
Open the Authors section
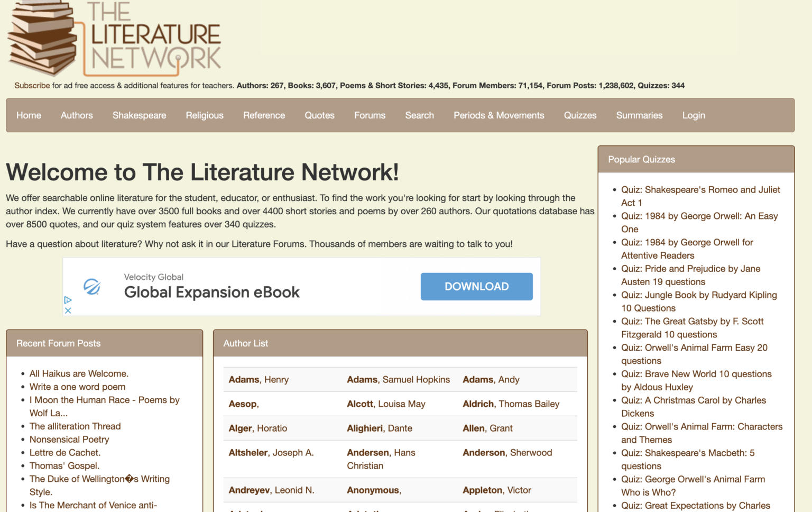[x=76, y=115]
